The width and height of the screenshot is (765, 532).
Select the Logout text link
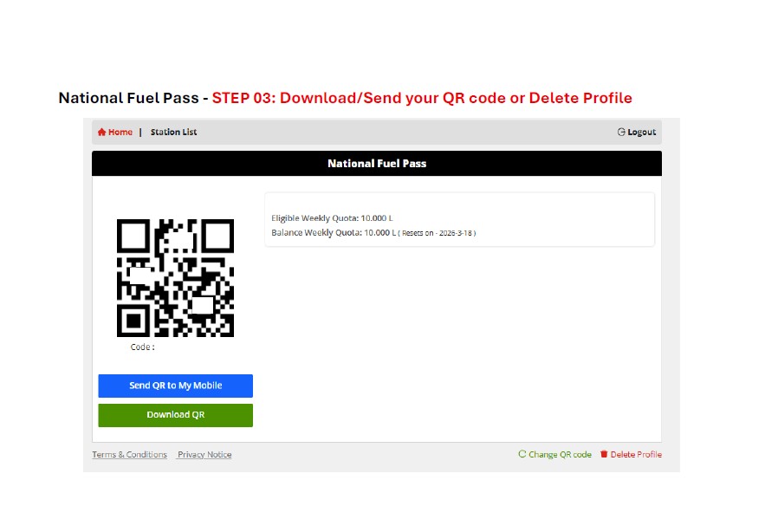point(642,133)
